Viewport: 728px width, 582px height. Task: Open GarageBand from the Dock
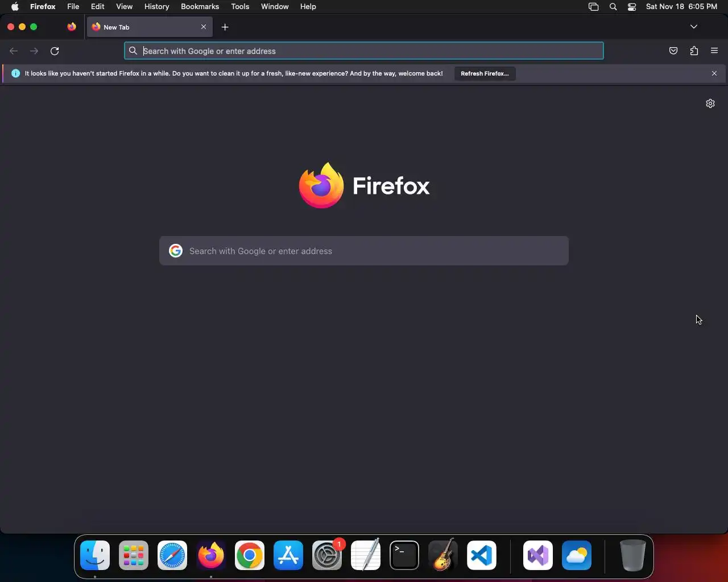point(443,555)
